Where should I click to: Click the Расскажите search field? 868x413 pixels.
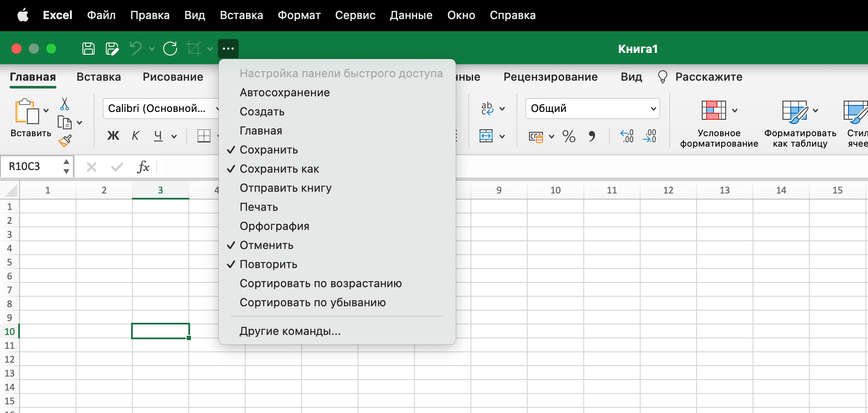click(x=709, y=77)
